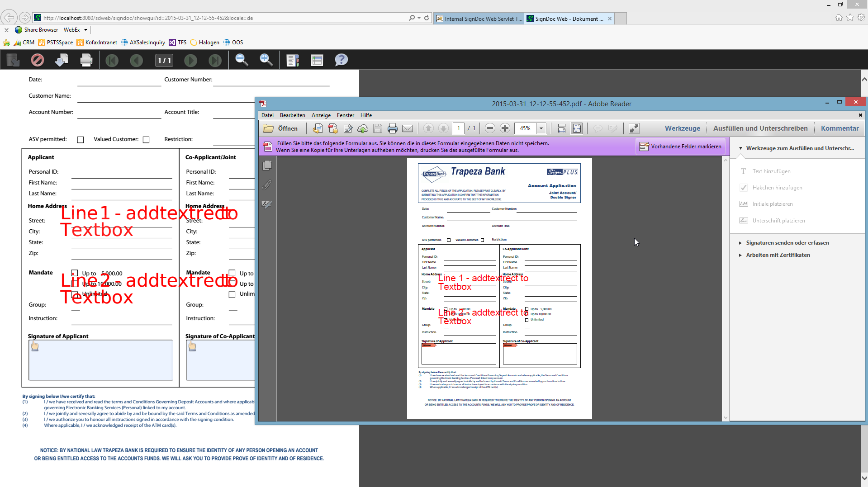Open the browser home icon
Screen dimensions: 868x487
tap(839, 18)
